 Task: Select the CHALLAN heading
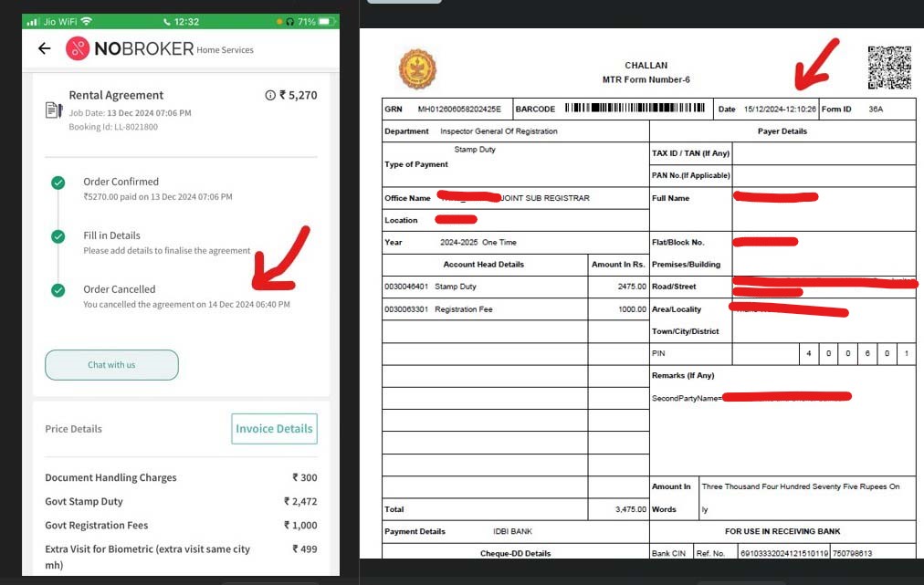coord(646,66)
